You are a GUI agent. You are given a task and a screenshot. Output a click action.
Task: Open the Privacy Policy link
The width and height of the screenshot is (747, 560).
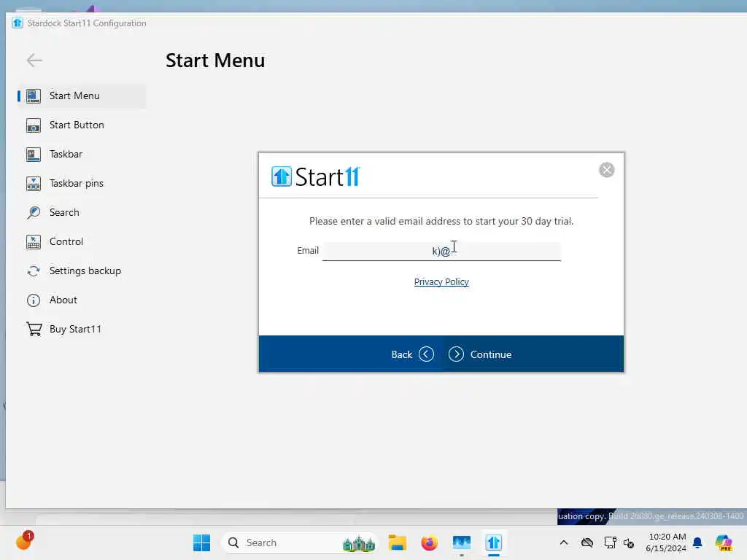point(441,282)
